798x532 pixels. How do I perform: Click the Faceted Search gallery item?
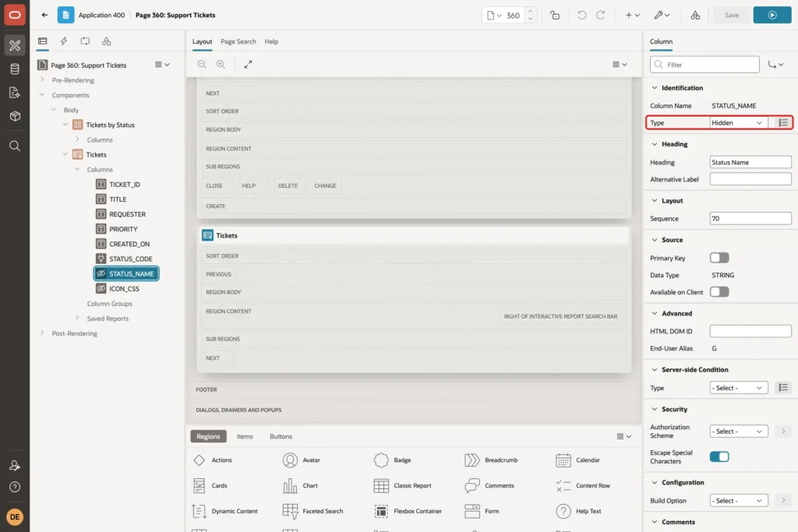click(x=313, y=511)
